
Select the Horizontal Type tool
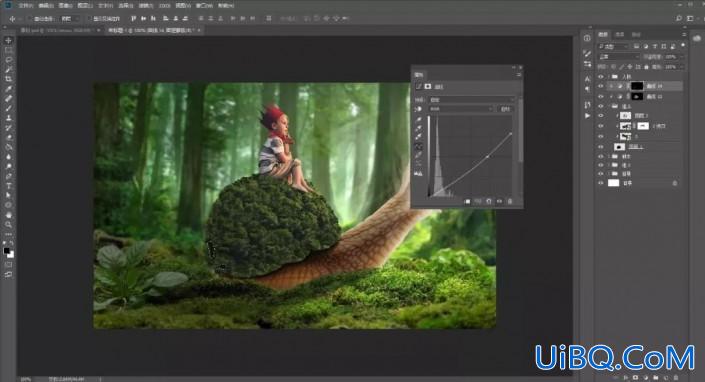point(8,186)
